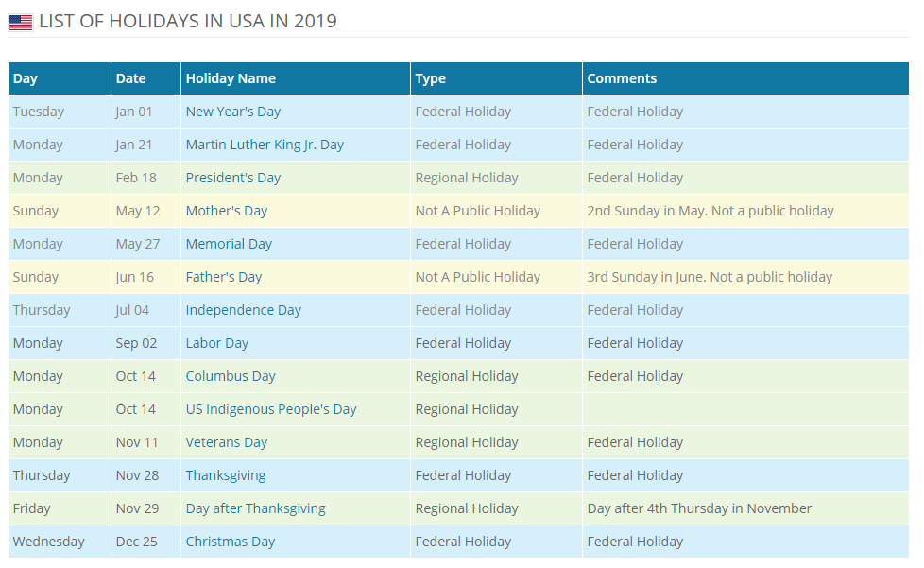Select the Mother's Day holiday link
This screenshot has width=924, height=568.
(227, 211)
